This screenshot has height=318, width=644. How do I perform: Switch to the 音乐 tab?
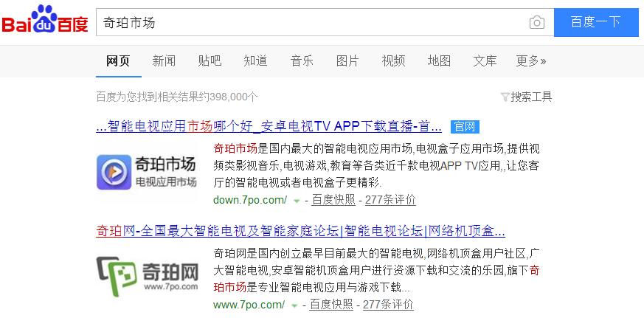pos(302,61)
